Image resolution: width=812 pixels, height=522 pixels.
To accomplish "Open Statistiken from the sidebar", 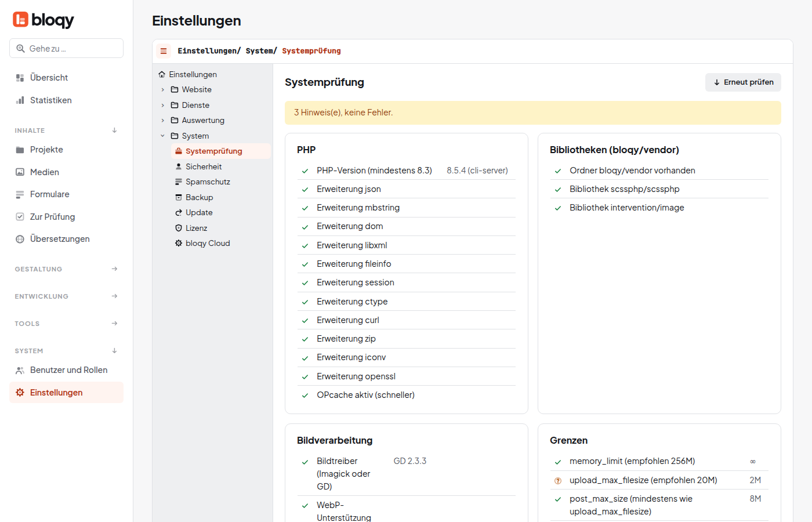I will [x=66, y=100].
